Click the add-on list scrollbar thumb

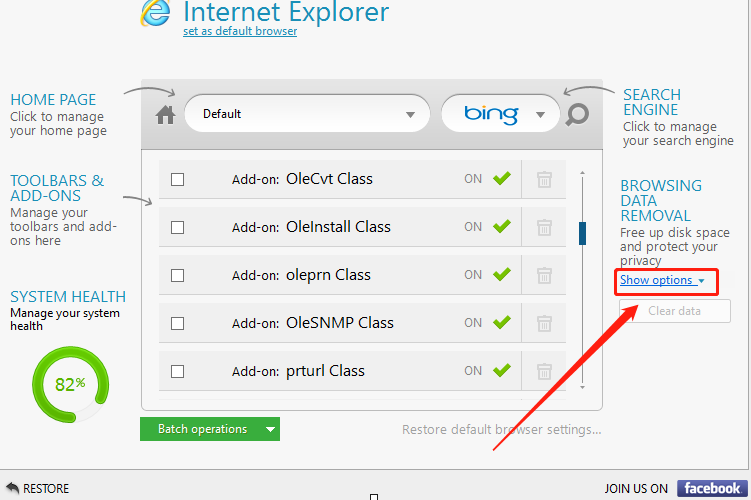click(582, 233)
